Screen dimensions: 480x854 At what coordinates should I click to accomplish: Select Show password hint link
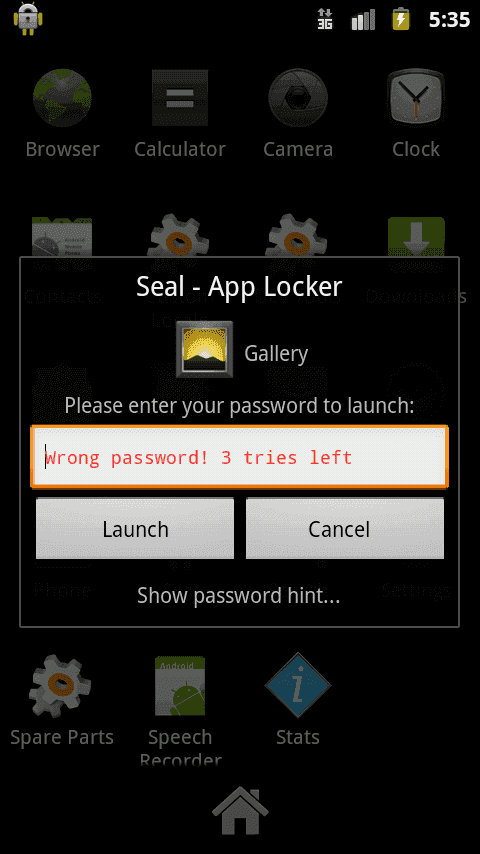point(239,595)
